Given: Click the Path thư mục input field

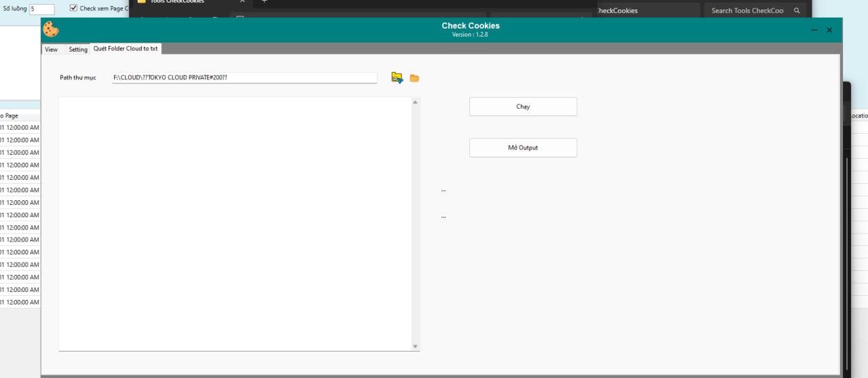Looking at the screenshot, I should pyautogui.click(x=244, y=78).
